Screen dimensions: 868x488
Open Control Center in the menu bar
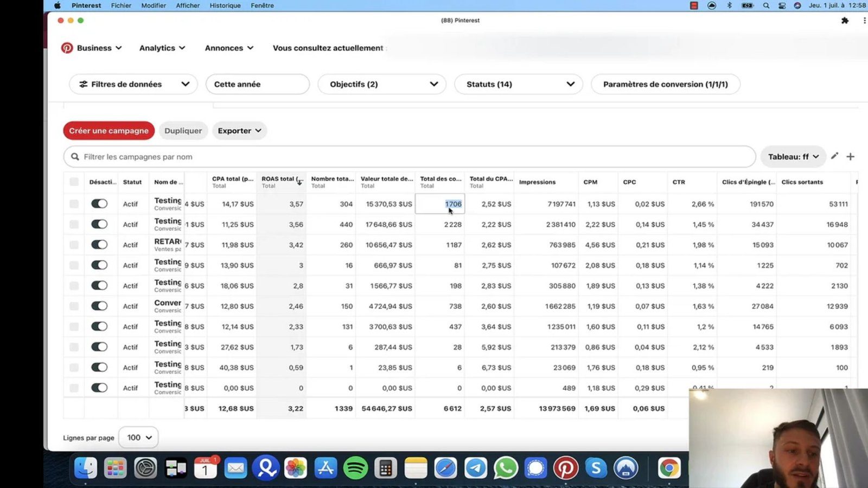coord(782,5)
